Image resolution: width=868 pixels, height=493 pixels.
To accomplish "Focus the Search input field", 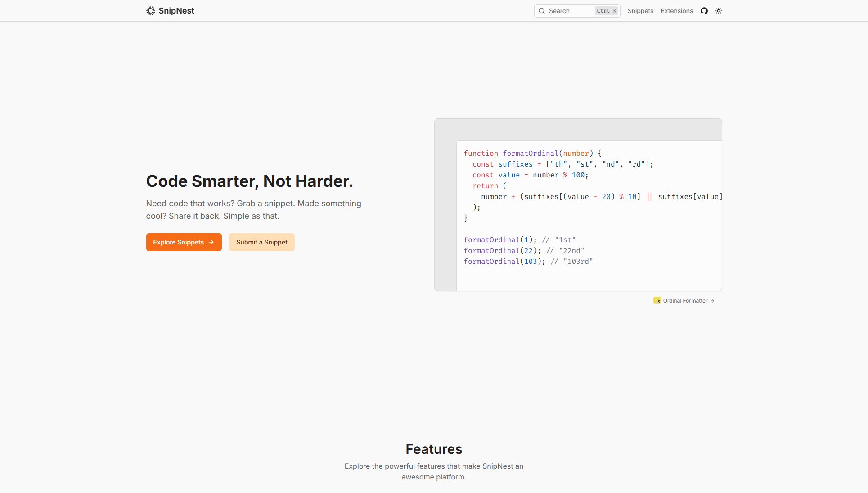I will click(x=570, y=11).
